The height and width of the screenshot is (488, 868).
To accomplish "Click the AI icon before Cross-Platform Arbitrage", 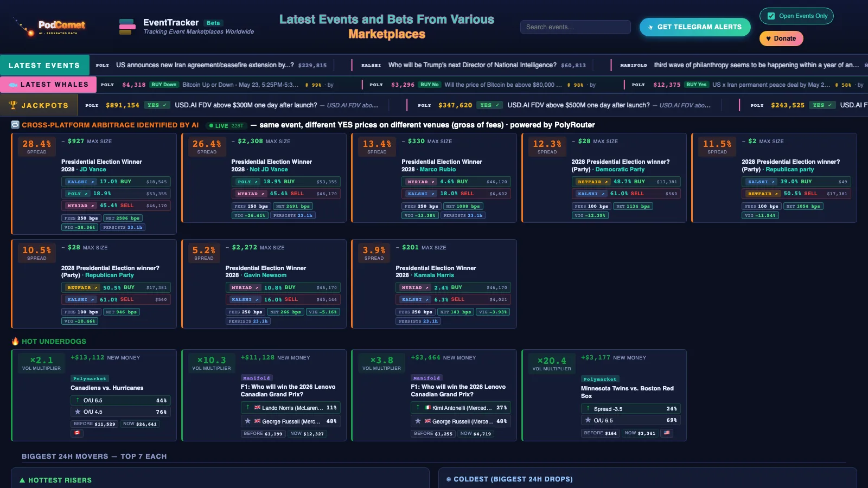I will 15,125.
